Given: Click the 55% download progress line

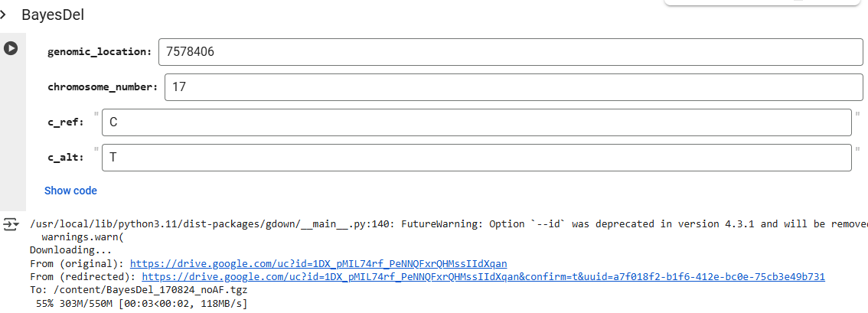Looking at the screenshot, I should tap(139, 304).
